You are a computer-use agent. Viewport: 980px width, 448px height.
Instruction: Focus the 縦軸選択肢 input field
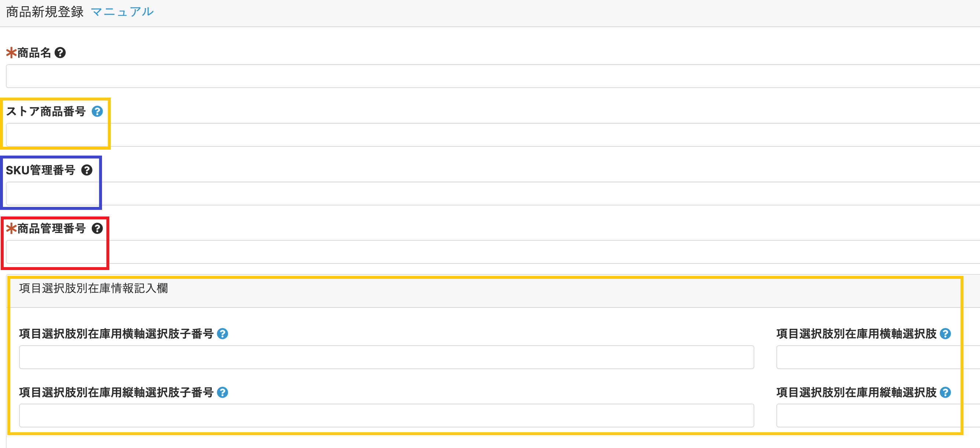(x=875, y=416)
